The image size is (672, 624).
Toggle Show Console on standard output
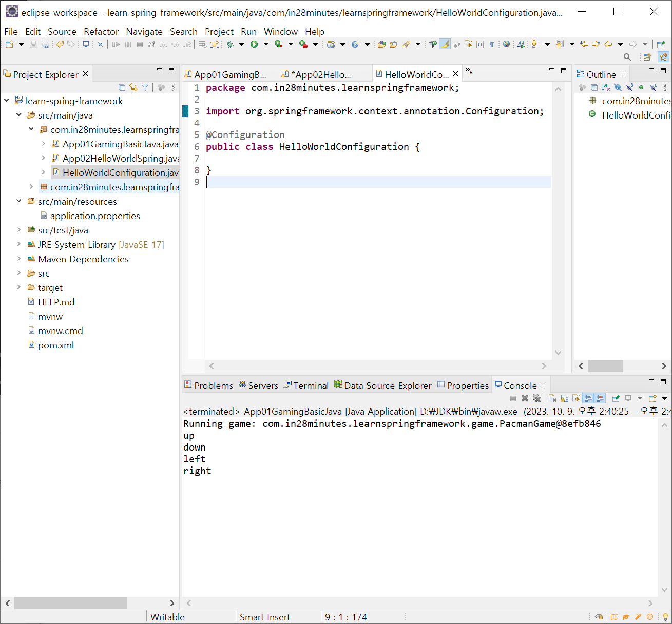tap(588, 398)
